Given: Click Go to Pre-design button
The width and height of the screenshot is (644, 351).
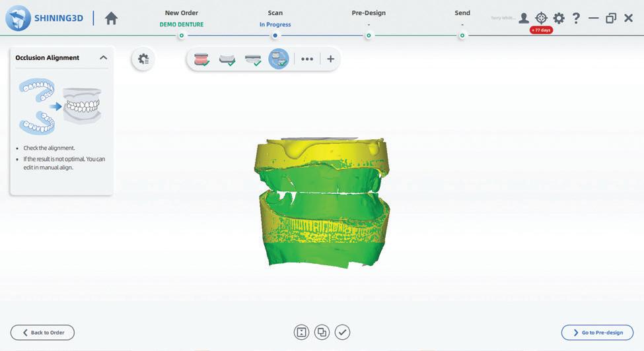Looking at the screenshot, I should click(x=597, y=333).
